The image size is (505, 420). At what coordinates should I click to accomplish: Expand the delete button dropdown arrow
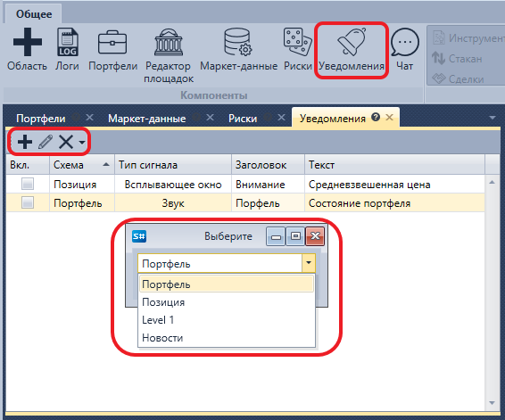(x=82, y=142)
